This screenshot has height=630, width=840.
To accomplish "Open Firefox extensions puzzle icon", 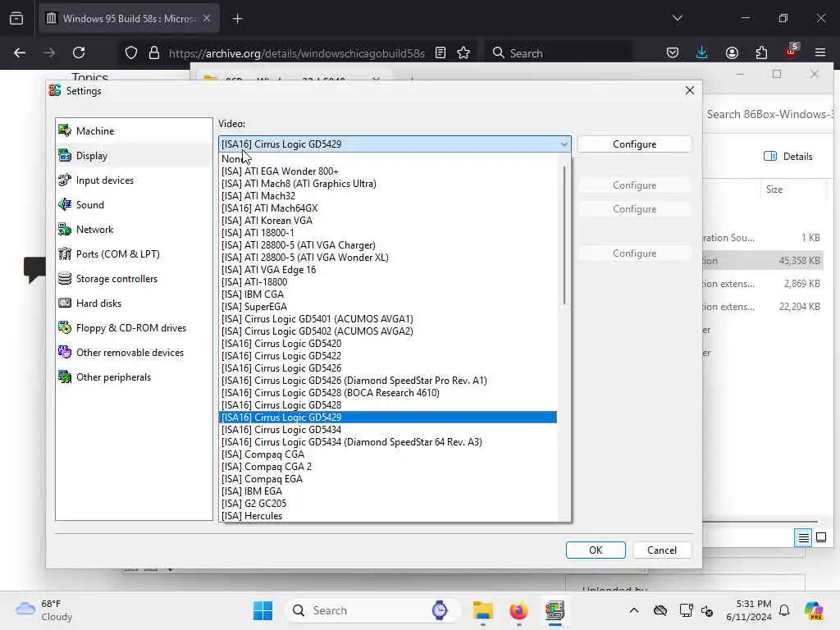I will (x=761, y=52).
